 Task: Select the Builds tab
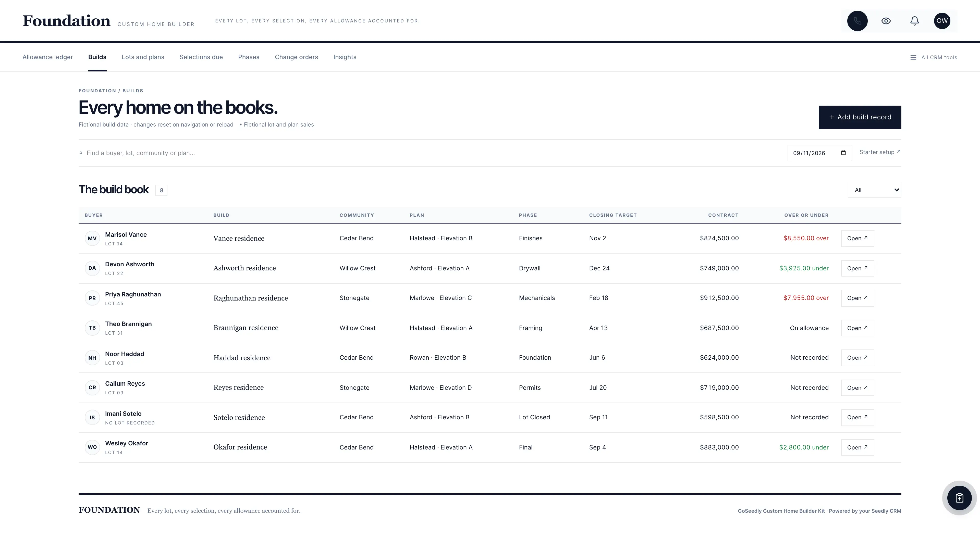tap(97, 57)
